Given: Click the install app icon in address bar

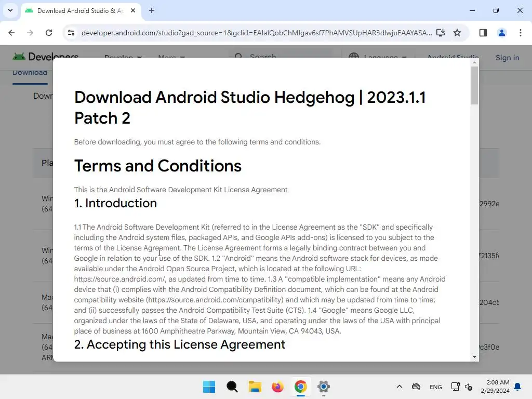Looking at the screenshot, I should tap(441, 33).
